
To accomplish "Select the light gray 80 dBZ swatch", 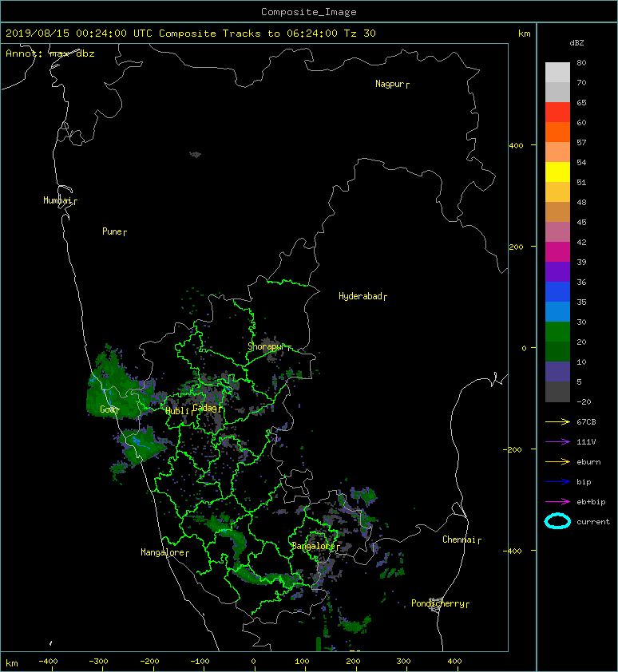I will pyautogui.click(x=557, y=72).
